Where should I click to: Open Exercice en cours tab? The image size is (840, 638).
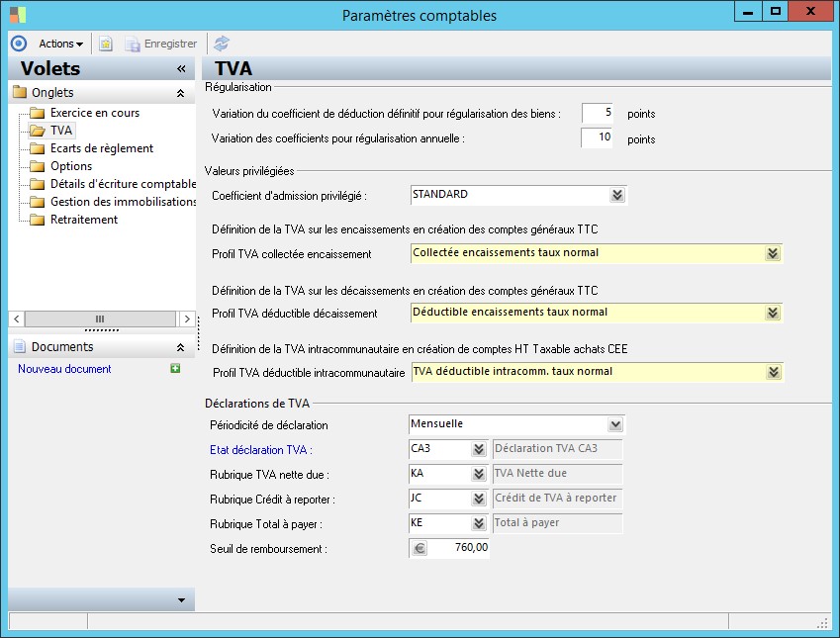click(94, 113)
